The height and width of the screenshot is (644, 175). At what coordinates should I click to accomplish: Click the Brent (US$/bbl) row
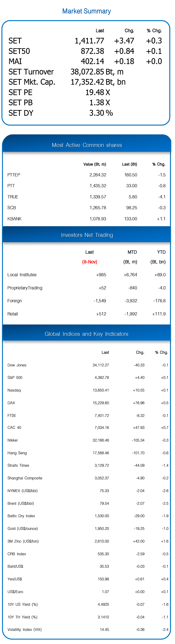(88, 504)
